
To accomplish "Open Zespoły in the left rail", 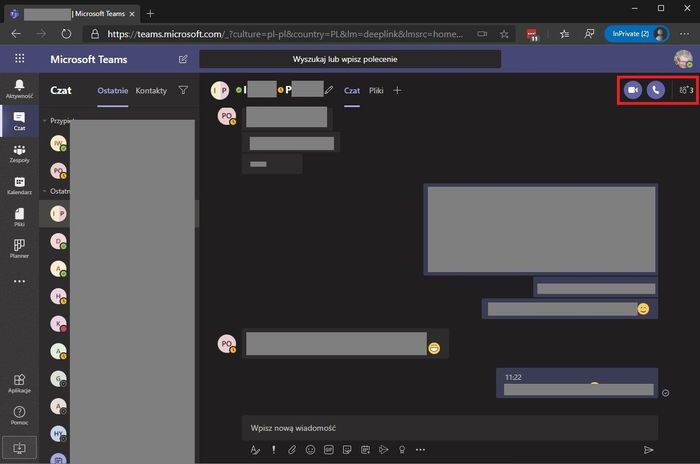I will coord(19,154).
